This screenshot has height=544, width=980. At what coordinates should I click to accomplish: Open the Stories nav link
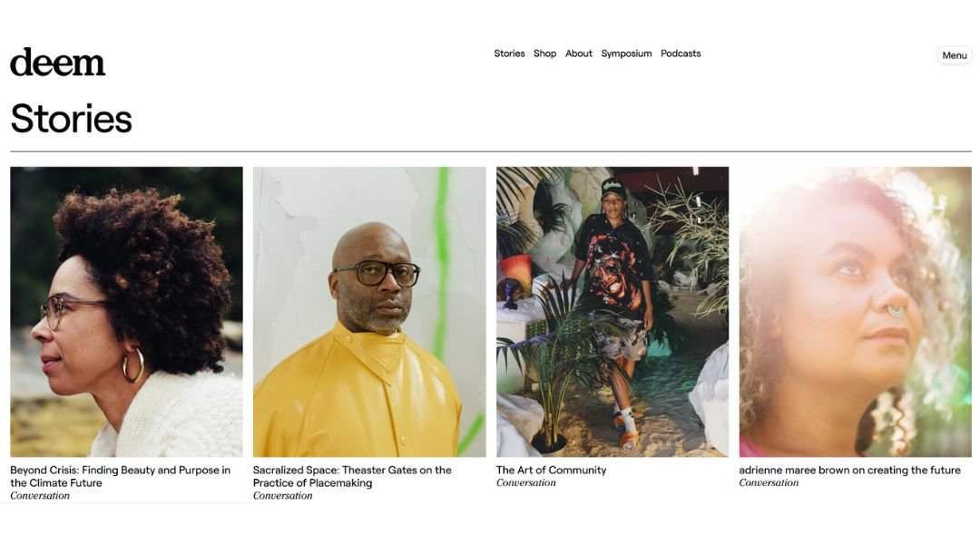point(509,53)
